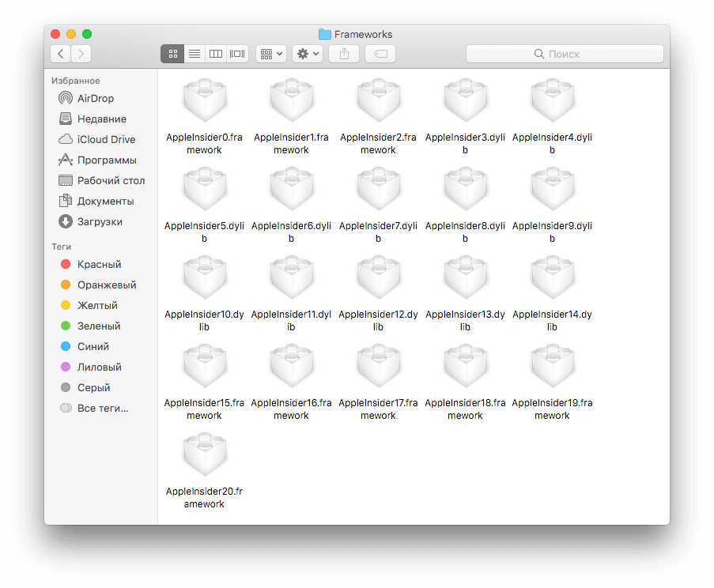Click the Теги sidebar section header
This screenshot has width=714, height=588.
click(61, 247)
